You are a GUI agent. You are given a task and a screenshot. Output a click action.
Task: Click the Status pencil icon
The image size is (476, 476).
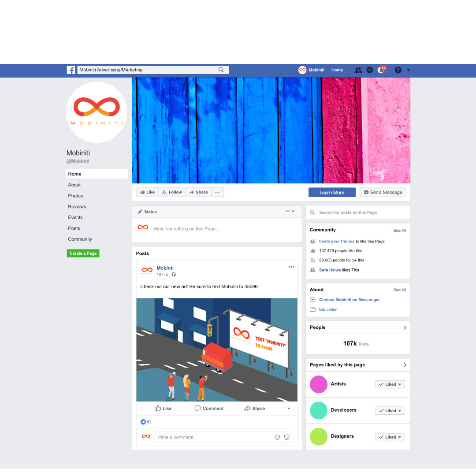140,212
